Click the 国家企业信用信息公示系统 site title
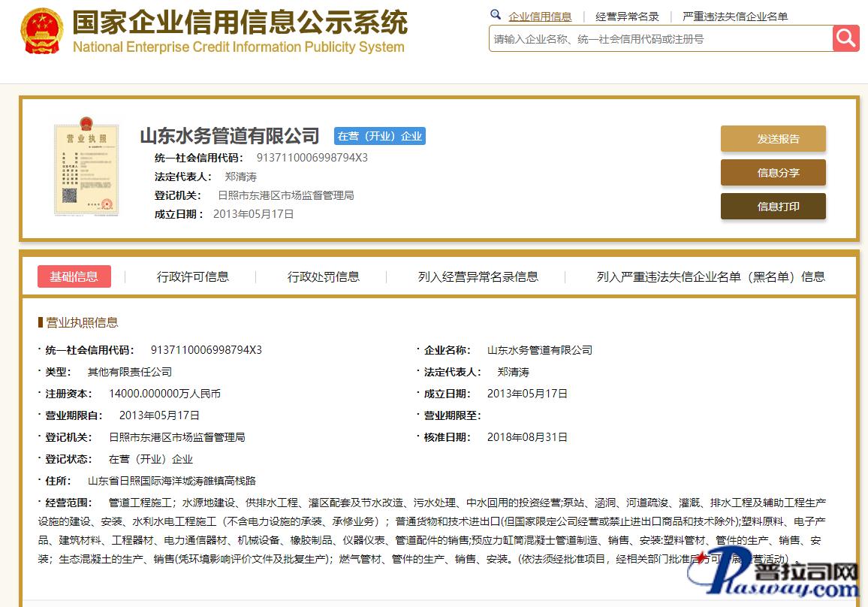Viewport: 868px width, 607px height. click(x=240, y=23)
